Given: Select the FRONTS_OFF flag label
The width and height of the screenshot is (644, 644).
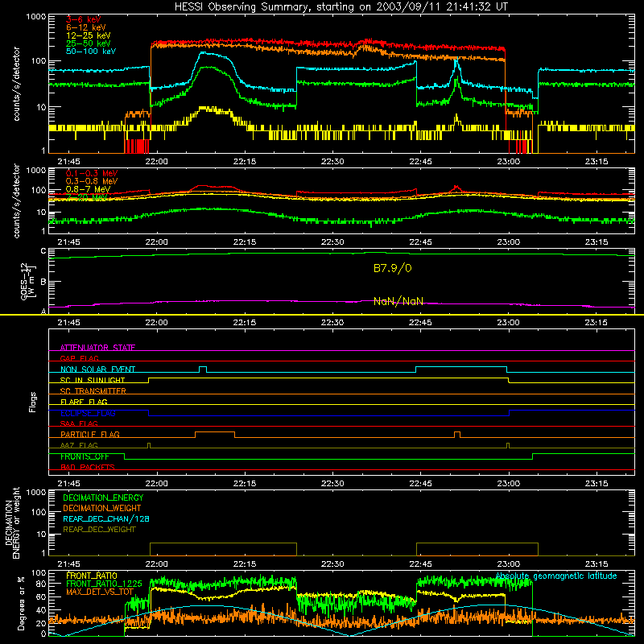Looking at the screenshot, I should (x=85, y=456).
